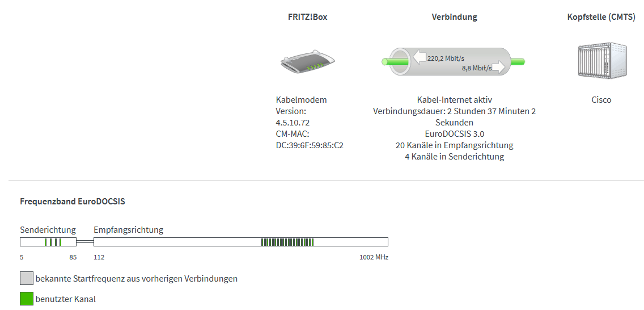Click the '1002 MHz' frequency label
Viewport: 644px width, 310px height.
click(374, 257)
